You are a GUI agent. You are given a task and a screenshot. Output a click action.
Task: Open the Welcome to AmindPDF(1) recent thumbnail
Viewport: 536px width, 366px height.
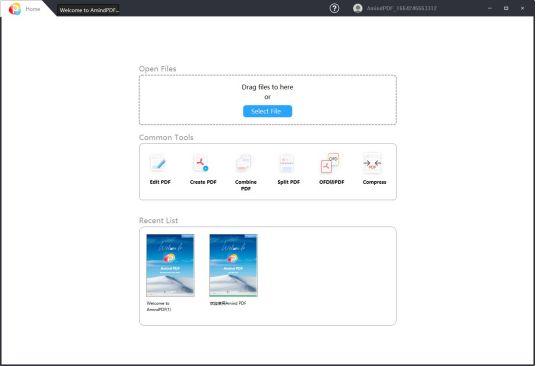170,265
